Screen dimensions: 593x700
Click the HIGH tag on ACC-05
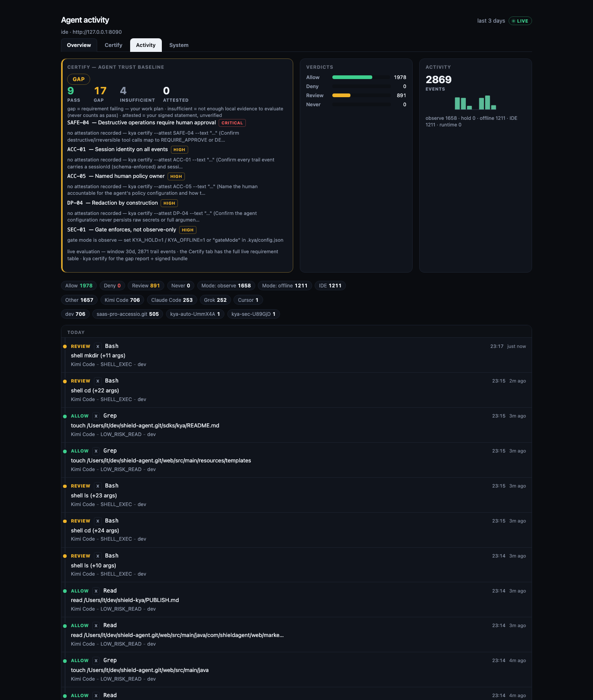click(176, 176)
